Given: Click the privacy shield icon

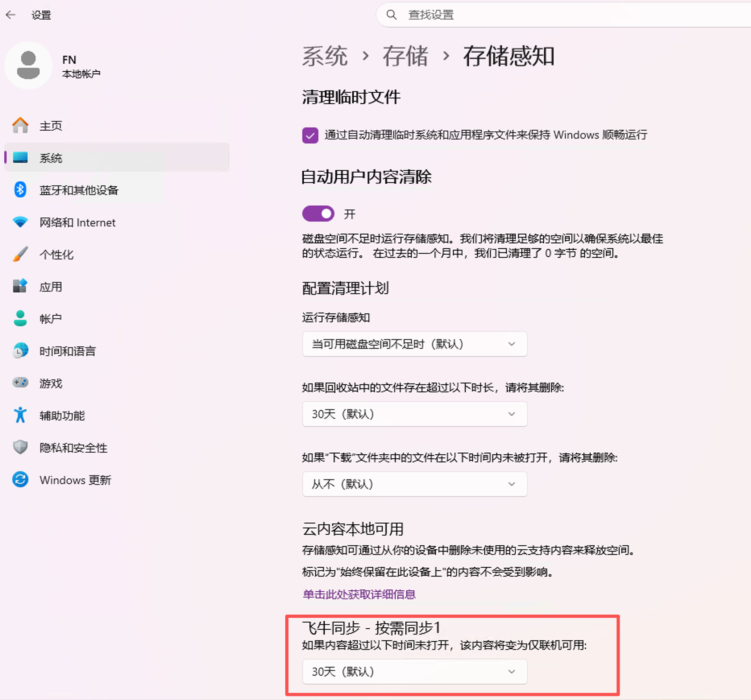Looking at the screenshot, I should pyautogui.click(x=20, y=447).
